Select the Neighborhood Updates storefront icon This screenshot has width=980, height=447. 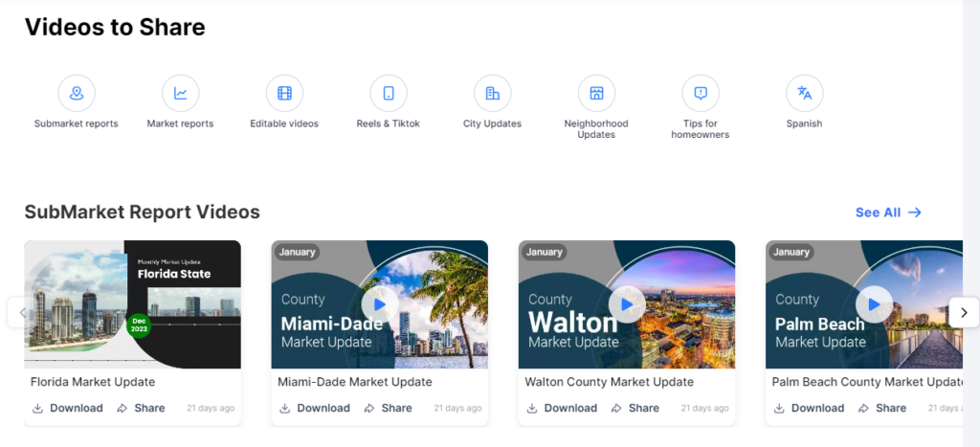point(596,94)
